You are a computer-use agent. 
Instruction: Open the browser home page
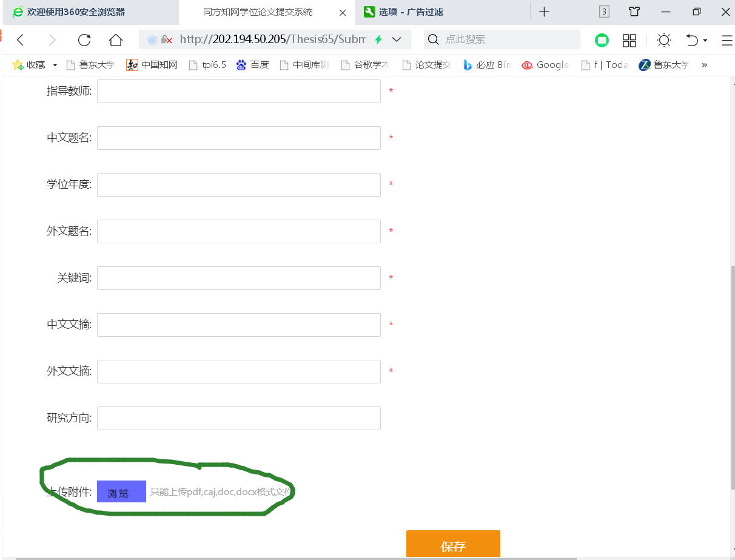(x=116, y=40)
